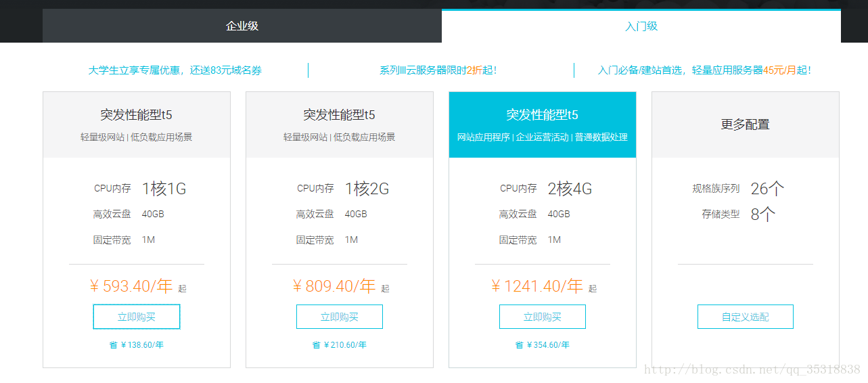
Task: Click the 存储类型 8个 value
Action: [763, 215]
